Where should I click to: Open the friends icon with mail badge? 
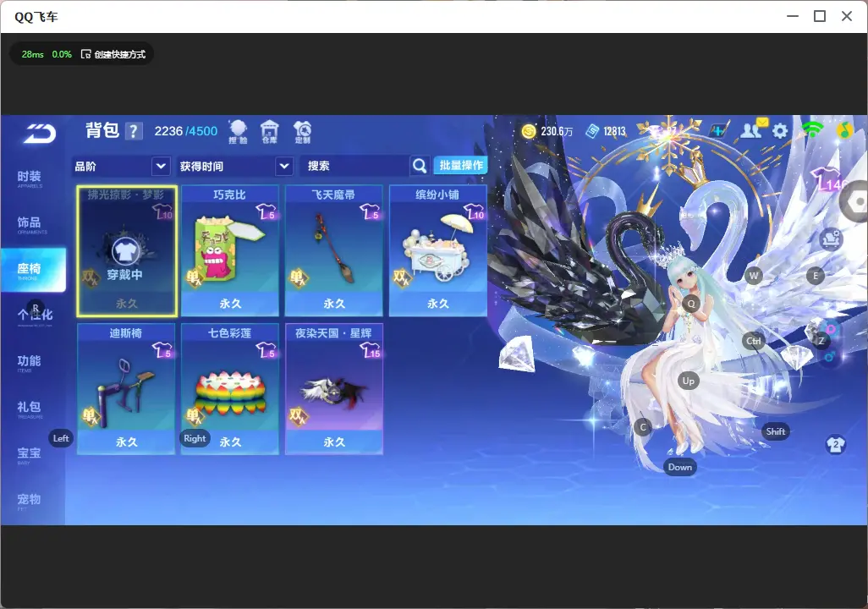pyautogui.click(x=753, y=129)
